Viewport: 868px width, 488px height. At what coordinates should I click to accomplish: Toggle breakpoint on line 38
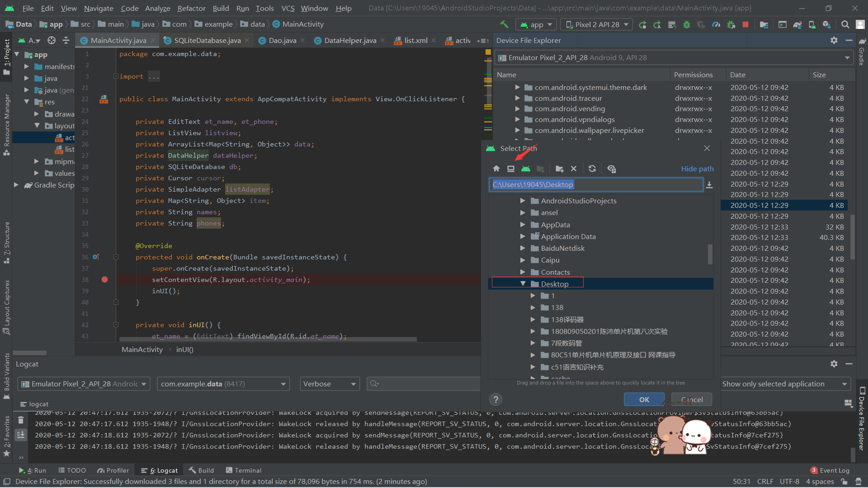104,280
